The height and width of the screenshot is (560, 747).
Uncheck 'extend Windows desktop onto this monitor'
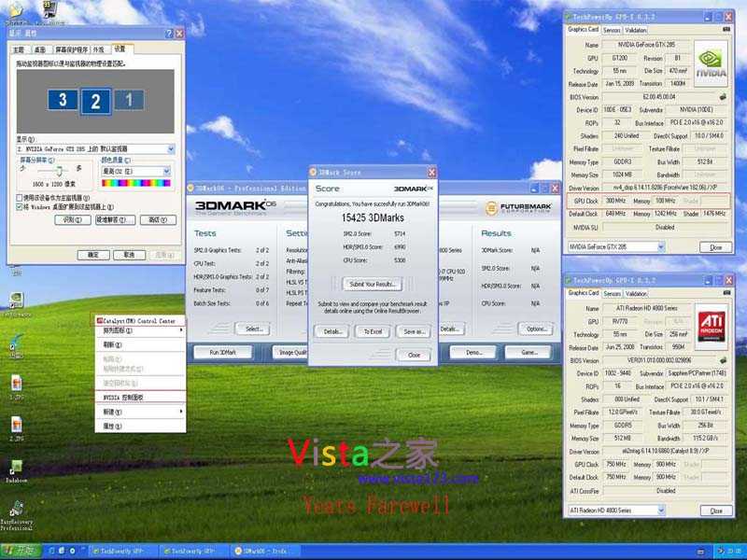pyautogui.click(x=19, y=207)
